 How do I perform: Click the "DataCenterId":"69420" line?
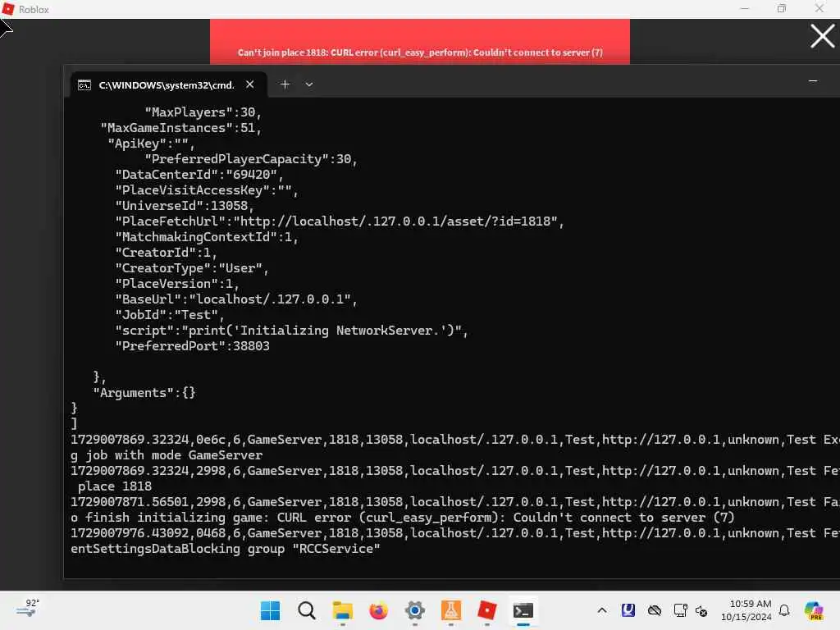click(x=199, y=175)
